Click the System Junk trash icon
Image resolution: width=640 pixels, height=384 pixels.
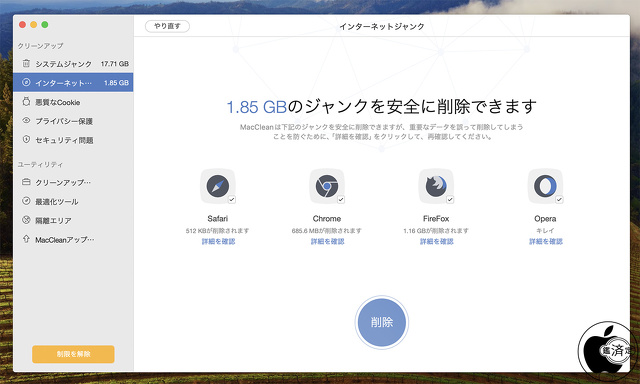pos(26,63)
